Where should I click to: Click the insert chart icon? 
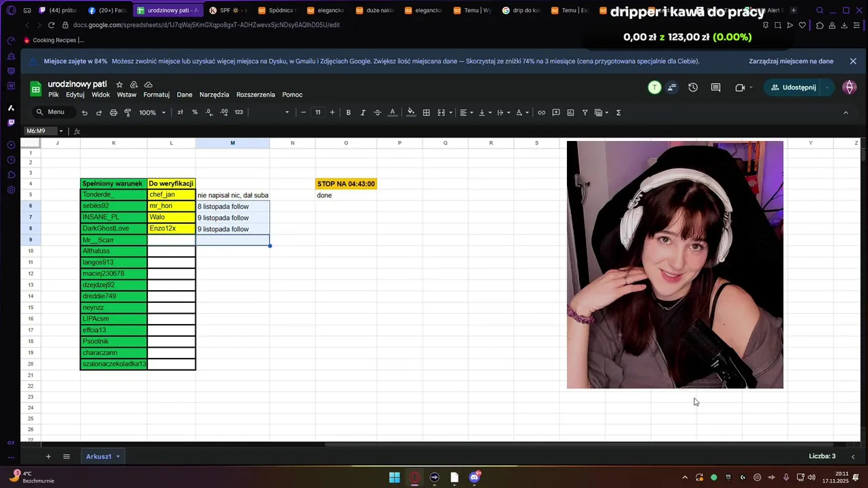tap(570, 113)
